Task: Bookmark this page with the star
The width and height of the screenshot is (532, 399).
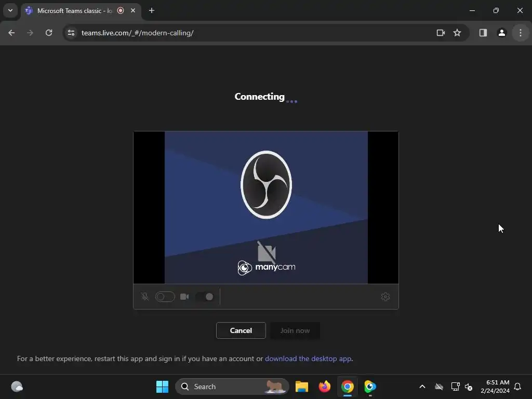Action: tap(457, 33)
